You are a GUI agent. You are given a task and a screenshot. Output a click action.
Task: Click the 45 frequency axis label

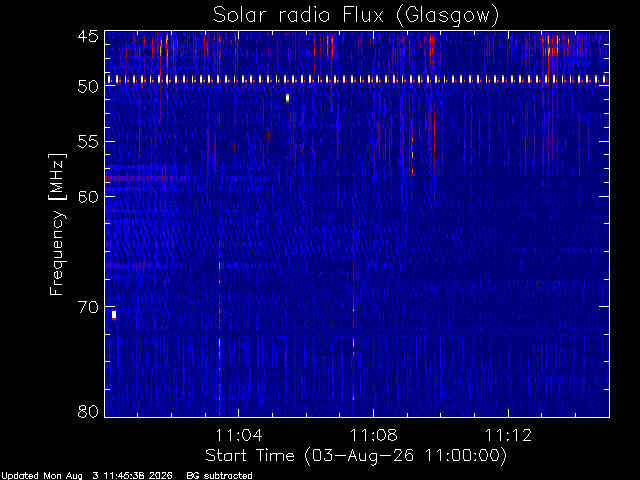click(x=88, y=37)
